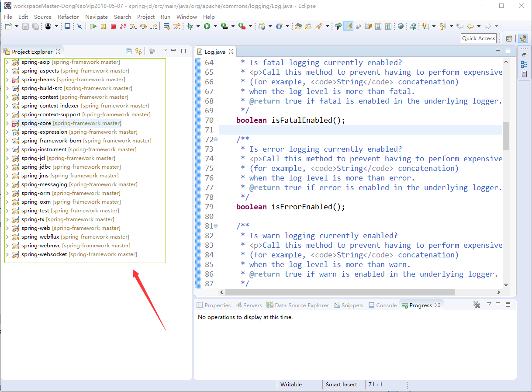Expand the spring-webmvc project node
The image size is (532, 392).
pos(7,246)
